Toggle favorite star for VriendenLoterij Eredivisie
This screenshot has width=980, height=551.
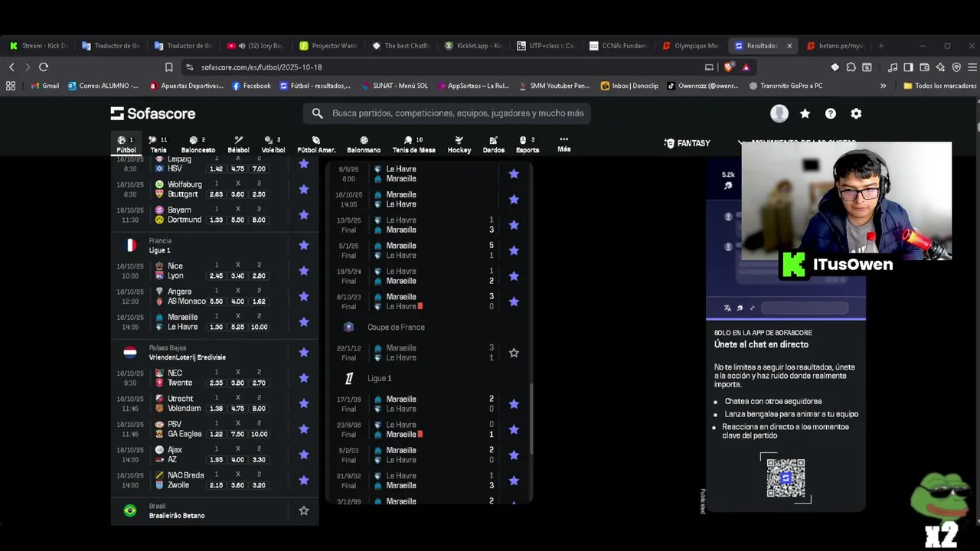(x=304, y=352)
